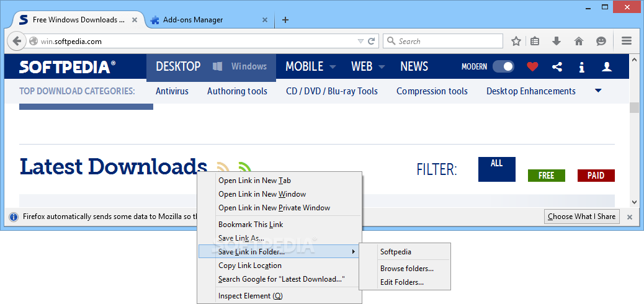This screenshot has width=644, height=304.
Task: Filter downloads by FREE
Action: point(546,176)
